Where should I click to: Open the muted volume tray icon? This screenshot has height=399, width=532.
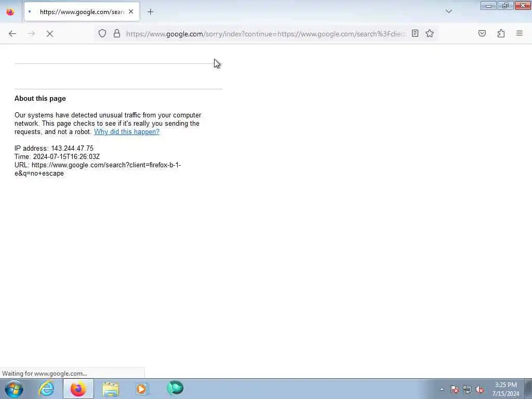(x=480, y=390)
